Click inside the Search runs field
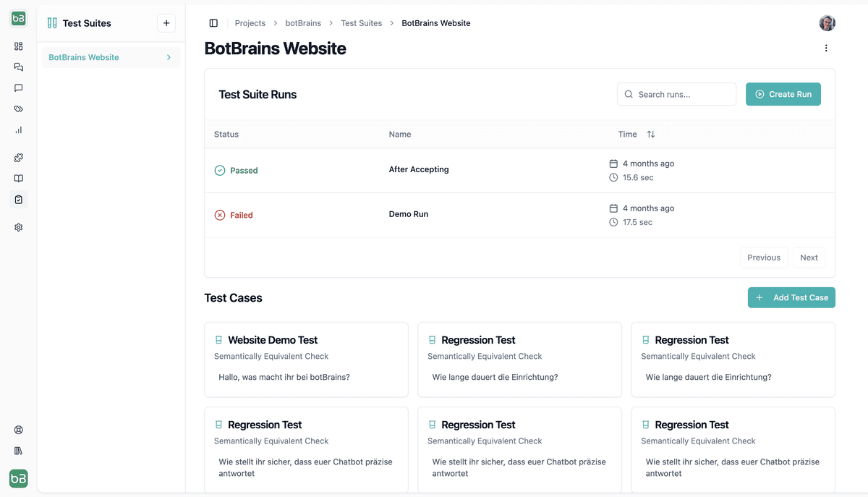Viewport: 868px width, 497px height. [676, 94]
